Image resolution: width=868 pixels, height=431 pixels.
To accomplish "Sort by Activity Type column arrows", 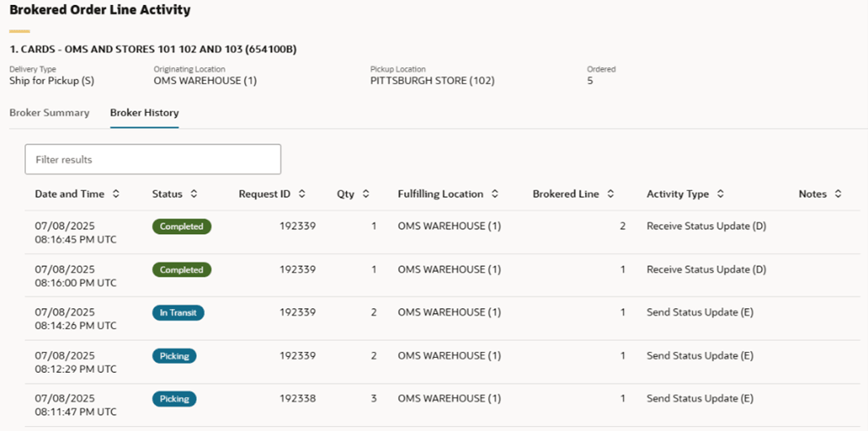I will [x=720, y=193].
